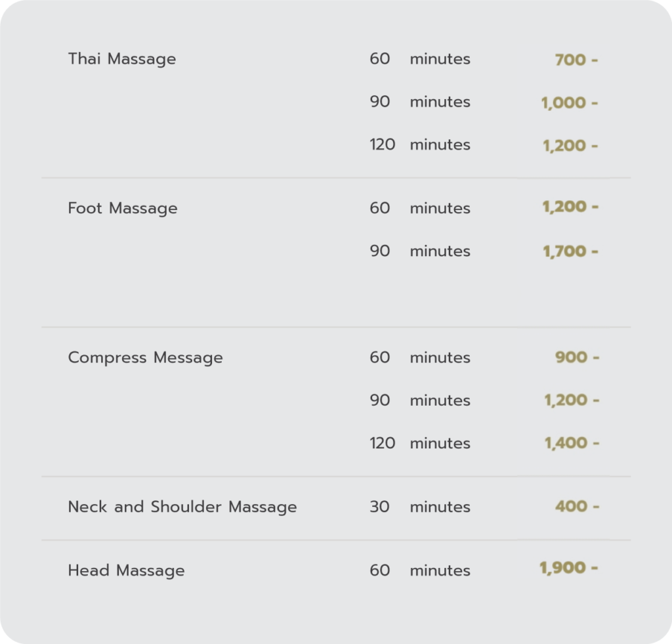Select Foot Massage 1,200 price
This screenshot has height=644, width=672.
point(570,207)
